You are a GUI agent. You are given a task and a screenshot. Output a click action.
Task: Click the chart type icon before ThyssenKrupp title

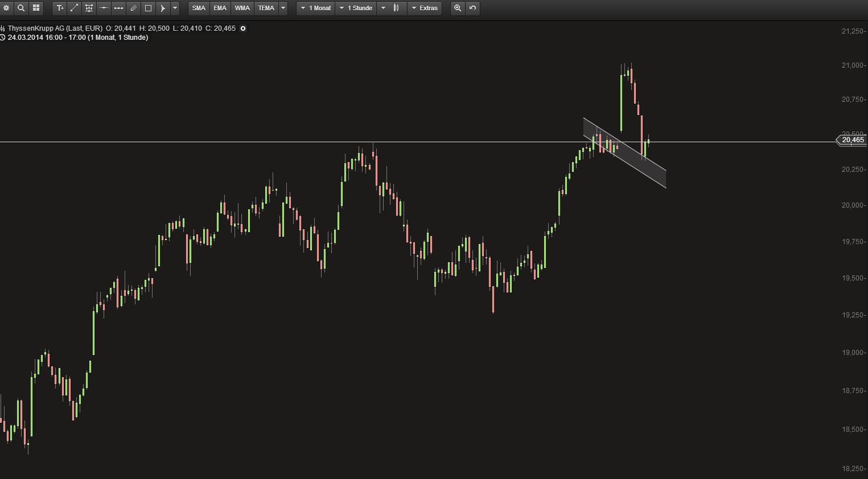click(x=3, y=28)
